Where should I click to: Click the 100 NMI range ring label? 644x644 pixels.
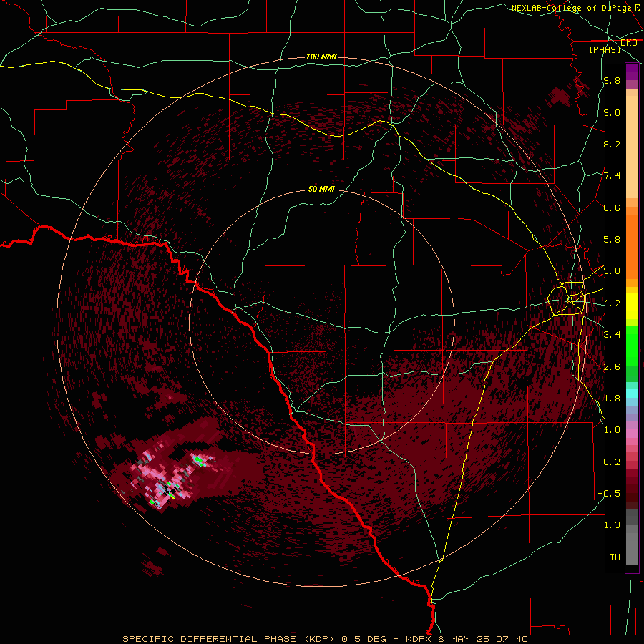point(321,57)
